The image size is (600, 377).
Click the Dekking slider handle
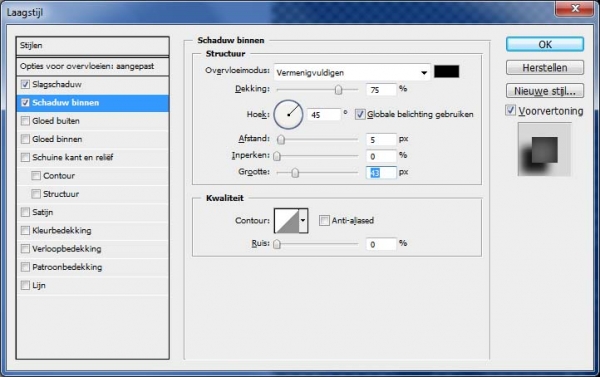tap(338, 90)
